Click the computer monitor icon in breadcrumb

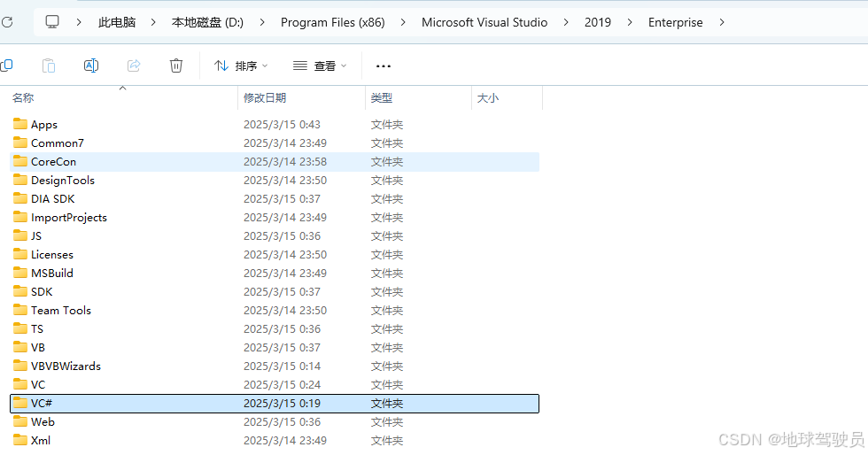(52, 22)
